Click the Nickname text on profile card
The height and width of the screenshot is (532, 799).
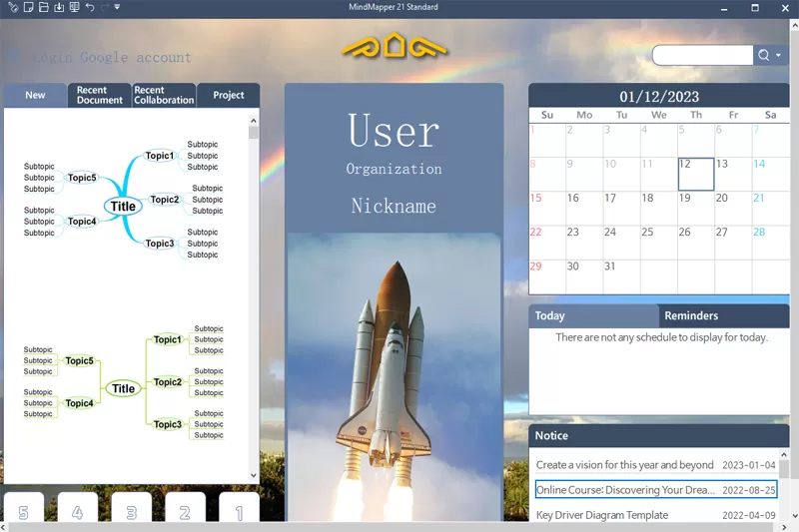pos(394,207)
